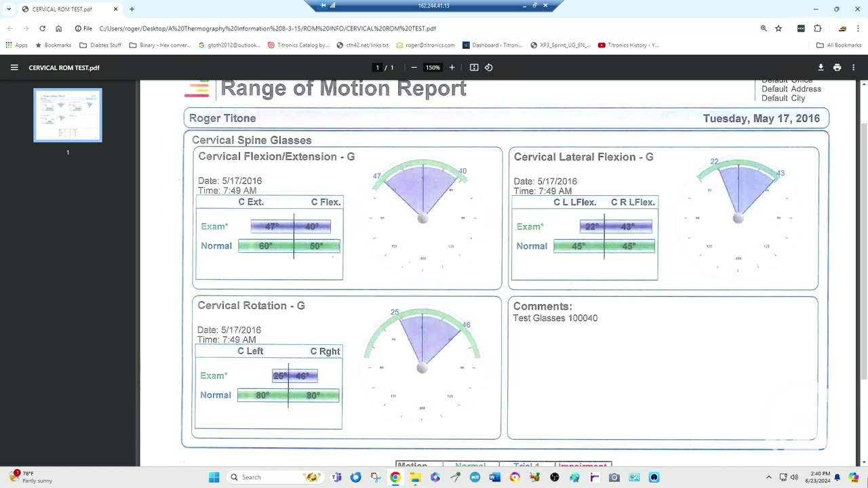Open the gtoth2012@outlook bookmark
The width and height of the screenshot is (868, 488).
tap(229, 45)
